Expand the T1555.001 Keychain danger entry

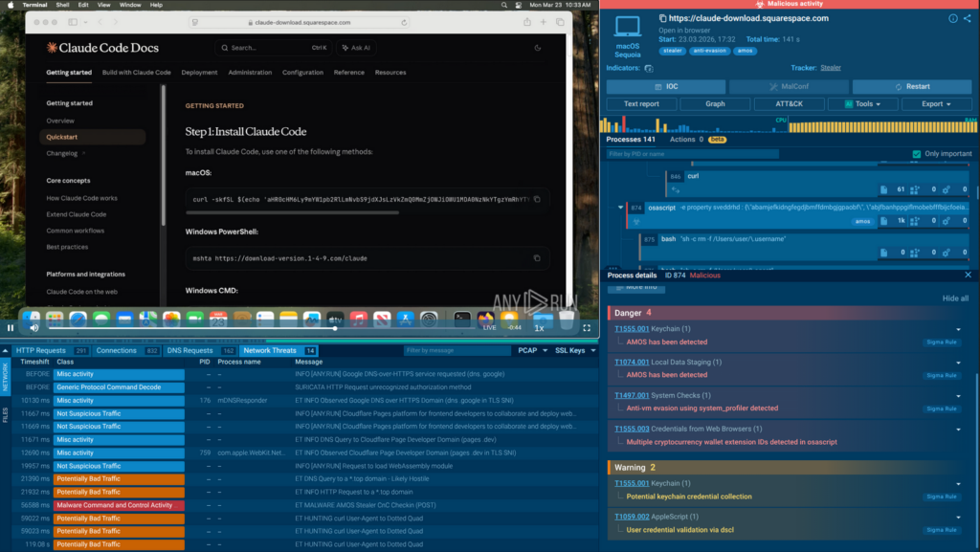point(959,329)
